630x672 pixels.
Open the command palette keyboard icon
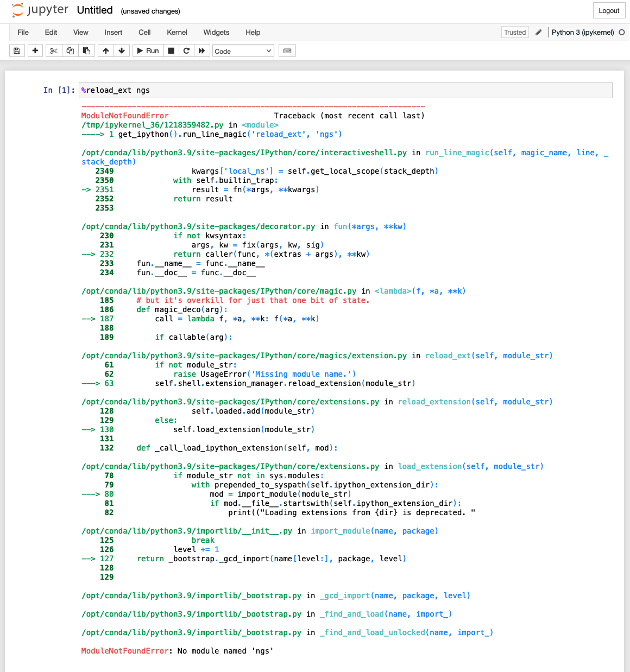(287, 50)
